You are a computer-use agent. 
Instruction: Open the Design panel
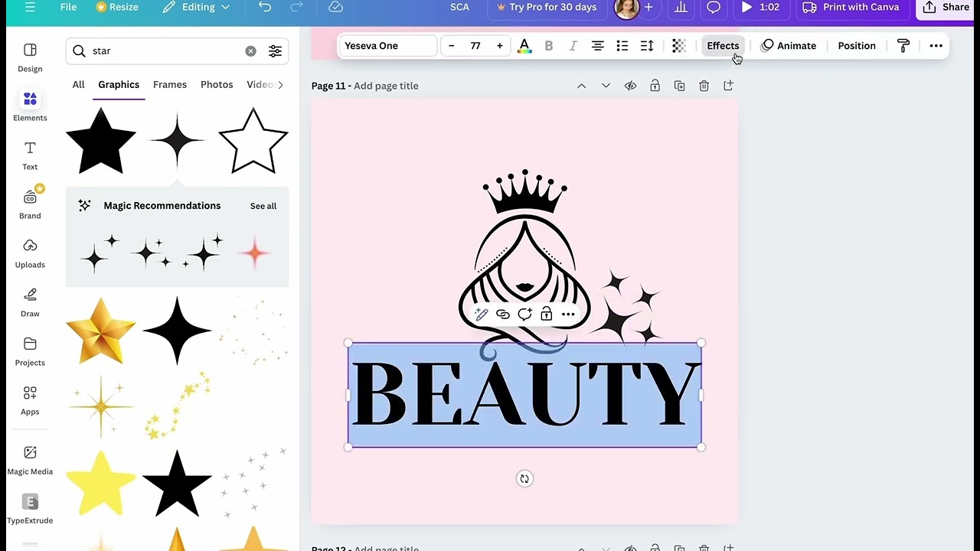(x=30, y=58)
